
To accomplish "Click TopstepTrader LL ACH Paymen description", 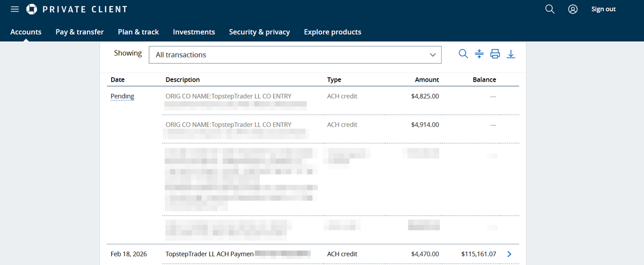I will (209, 254).
